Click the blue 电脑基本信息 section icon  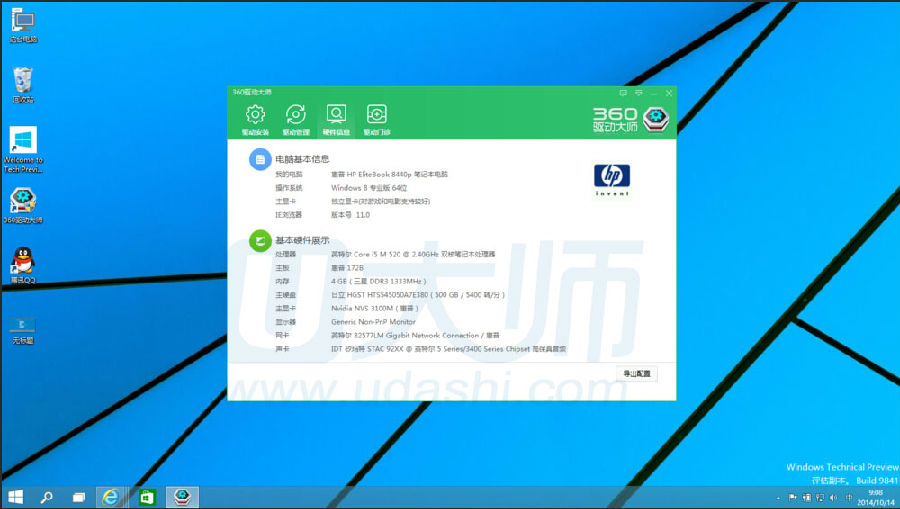[259, 159]
